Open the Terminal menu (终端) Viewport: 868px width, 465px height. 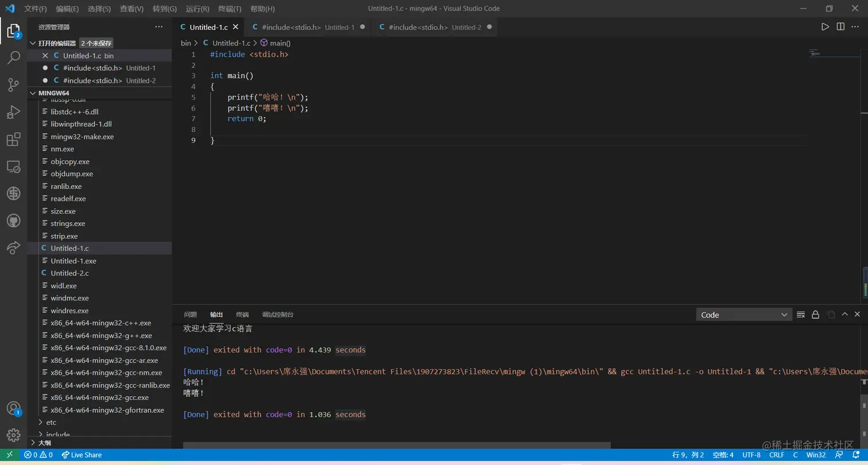tap(230, 9)
